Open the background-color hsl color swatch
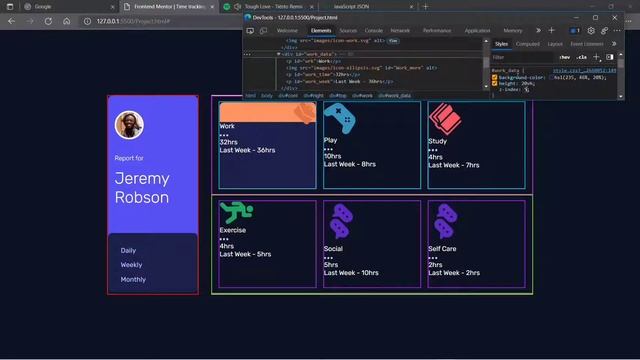Viewport: 640px width, 360px height. pos(551,77)
